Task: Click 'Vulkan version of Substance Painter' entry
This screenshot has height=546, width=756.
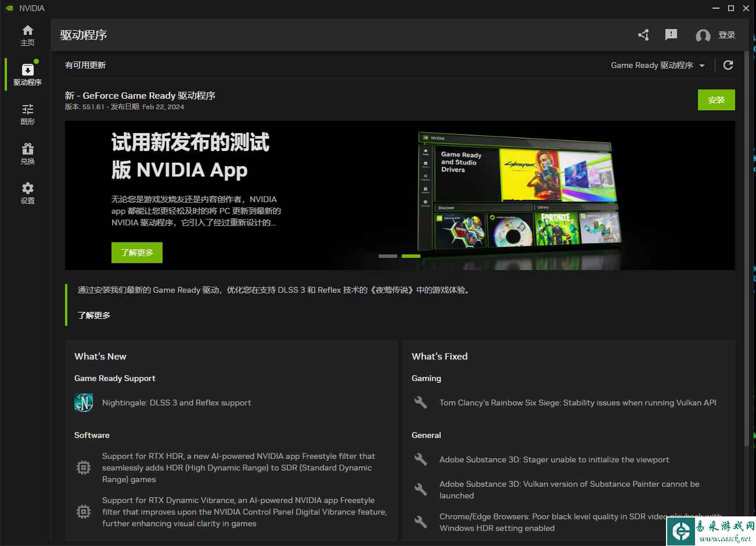Action: pos(569,490)
